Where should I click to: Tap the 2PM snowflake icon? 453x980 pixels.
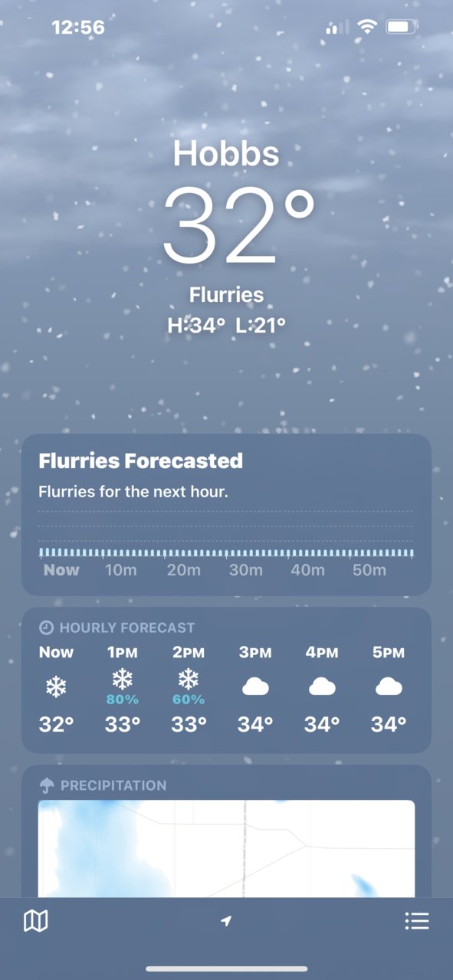[189, 679]
